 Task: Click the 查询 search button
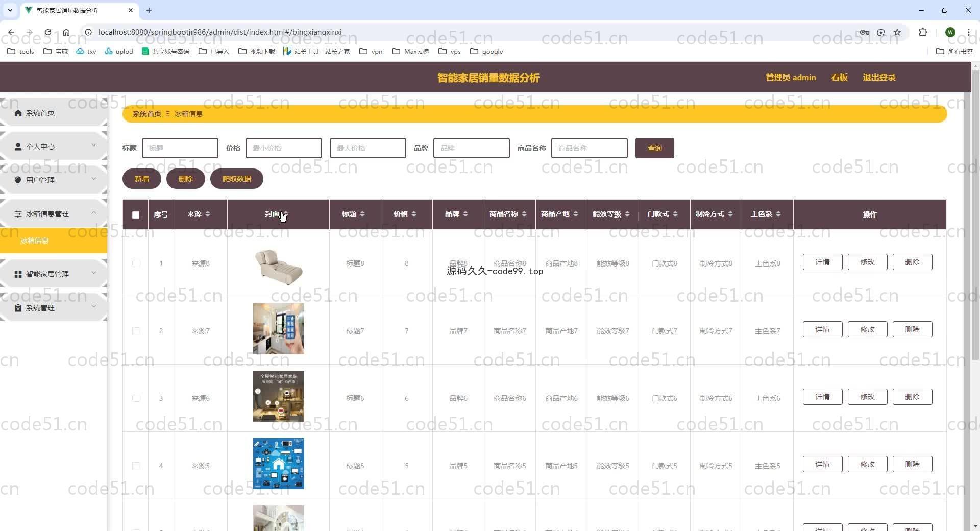(x=654, y=148)
